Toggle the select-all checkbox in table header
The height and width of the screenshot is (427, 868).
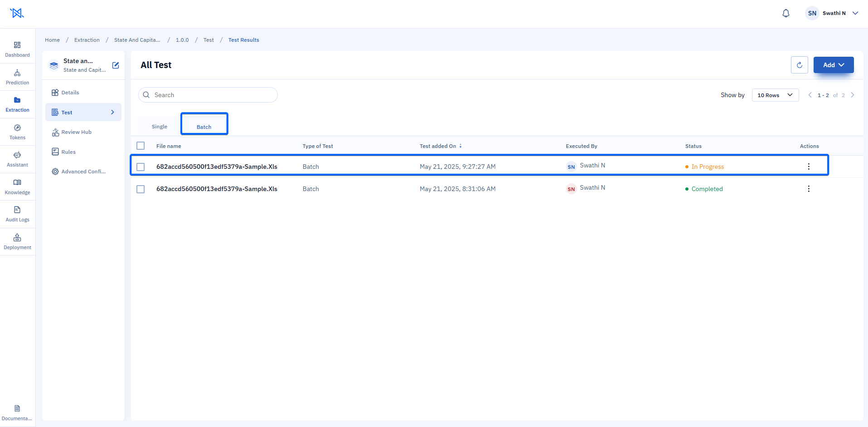pyautogui.click(x=141, y=146)
